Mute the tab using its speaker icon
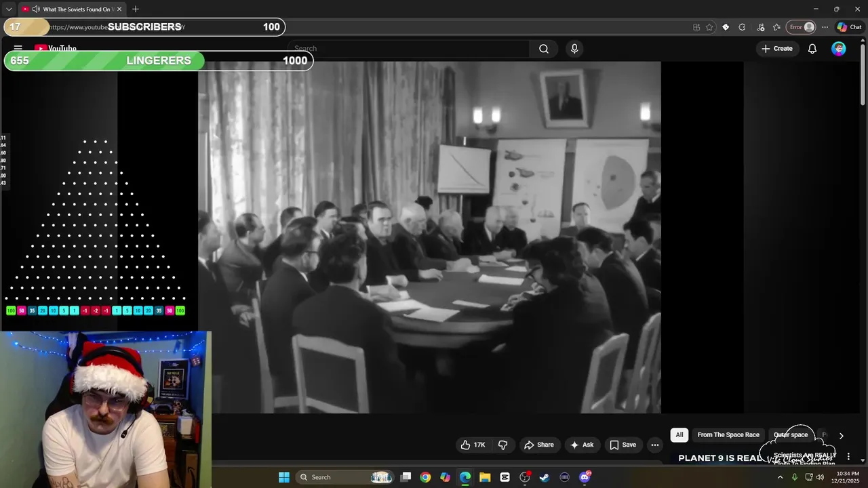This screenshot has width=868, height=488. tap(36, 9)
